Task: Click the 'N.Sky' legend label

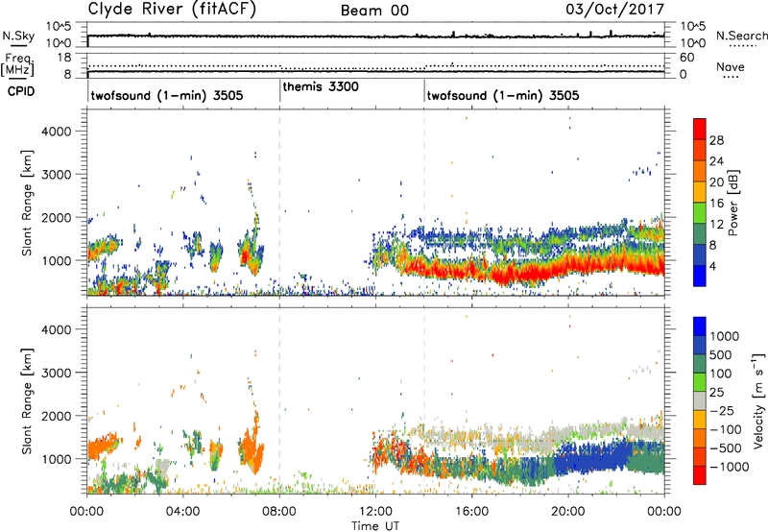Action: 18,36
